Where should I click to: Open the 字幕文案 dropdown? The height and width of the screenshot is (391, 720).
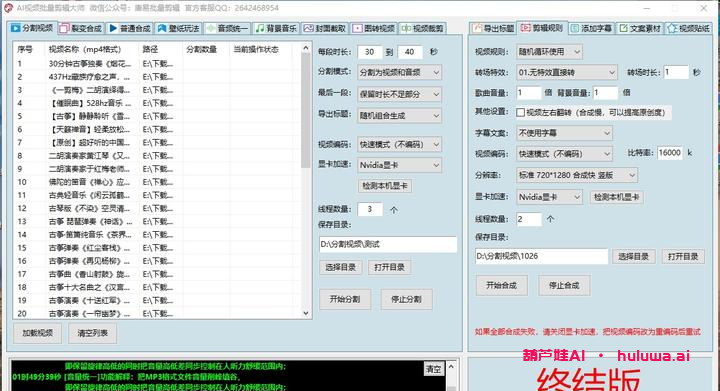(564, 133)
